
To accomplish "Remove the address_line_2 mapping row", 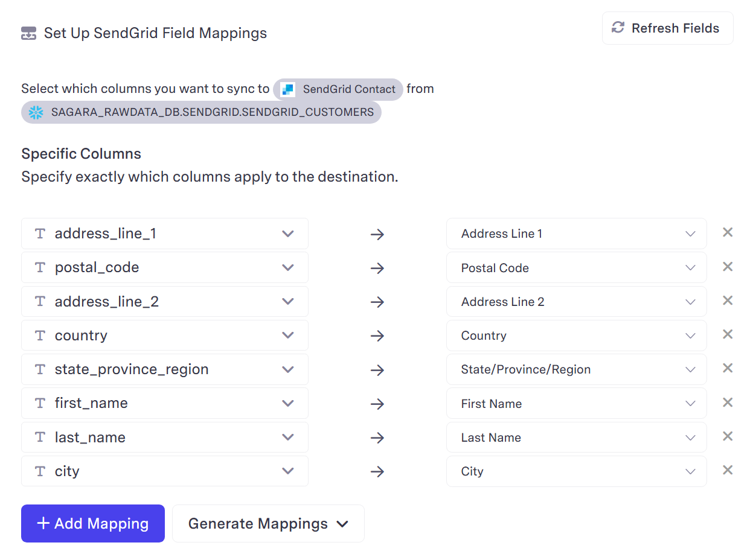I will point(728,301).
